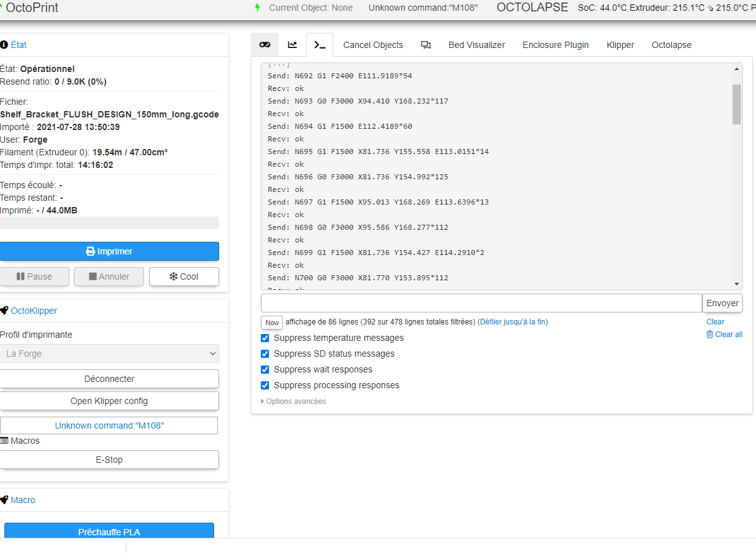Image resolution: width=756 pixels, height=553 pixels.
Task: Click the Défiler jusqu'à la fin link
Action: coord(512,322)
